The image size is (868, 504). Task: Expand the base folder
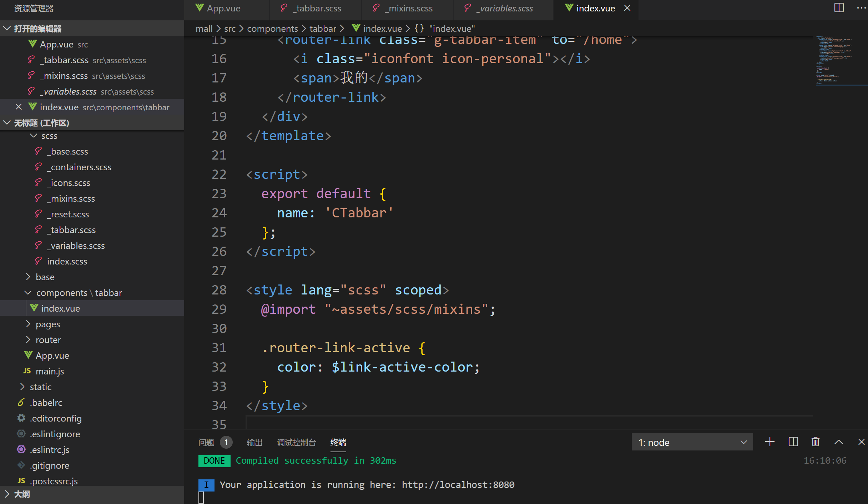[92, 277]
